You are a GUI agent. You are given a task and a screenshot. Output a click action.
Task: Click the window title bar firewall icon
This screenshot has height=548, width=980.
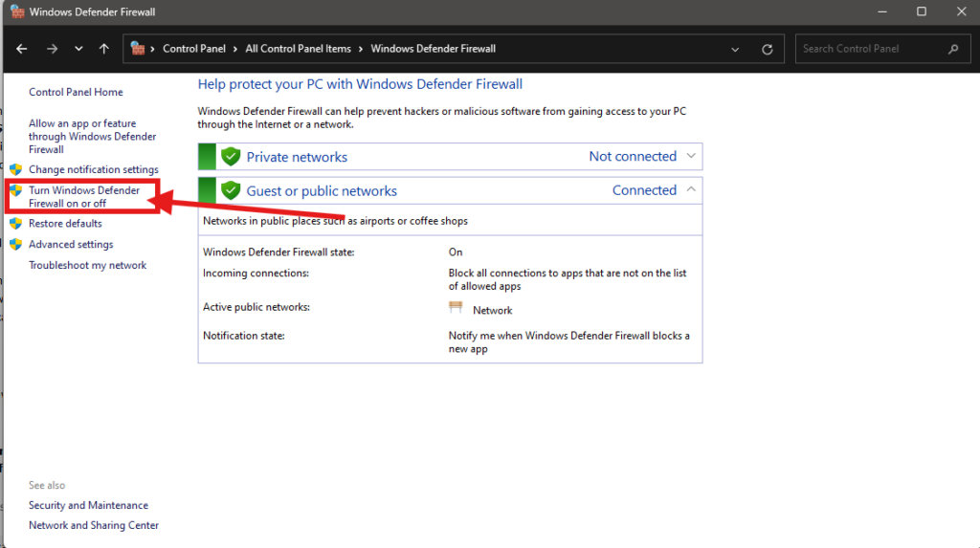pyautogui.click(x=17, y=11)
